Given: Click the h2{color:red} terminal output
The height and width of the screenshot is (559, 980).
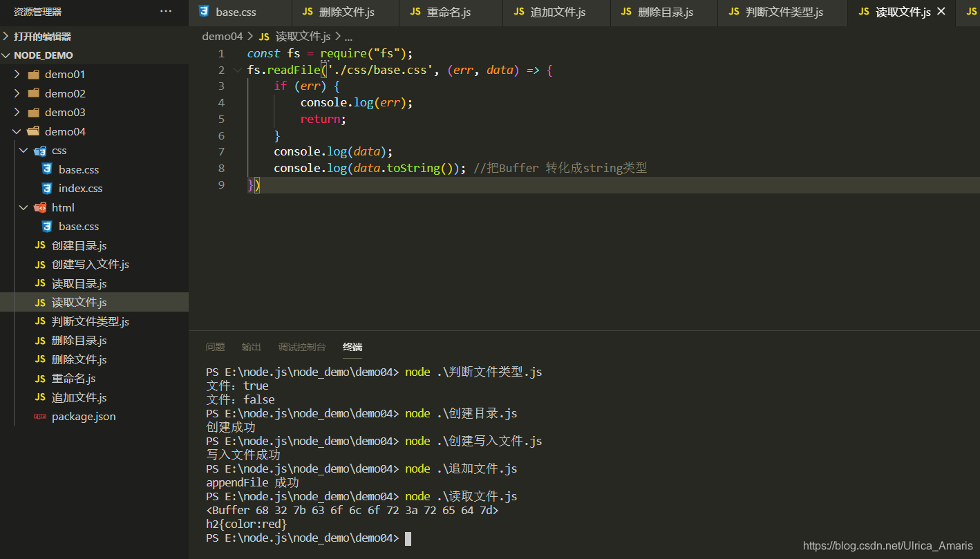Looking at the screenshot, I should click(247, 524).
